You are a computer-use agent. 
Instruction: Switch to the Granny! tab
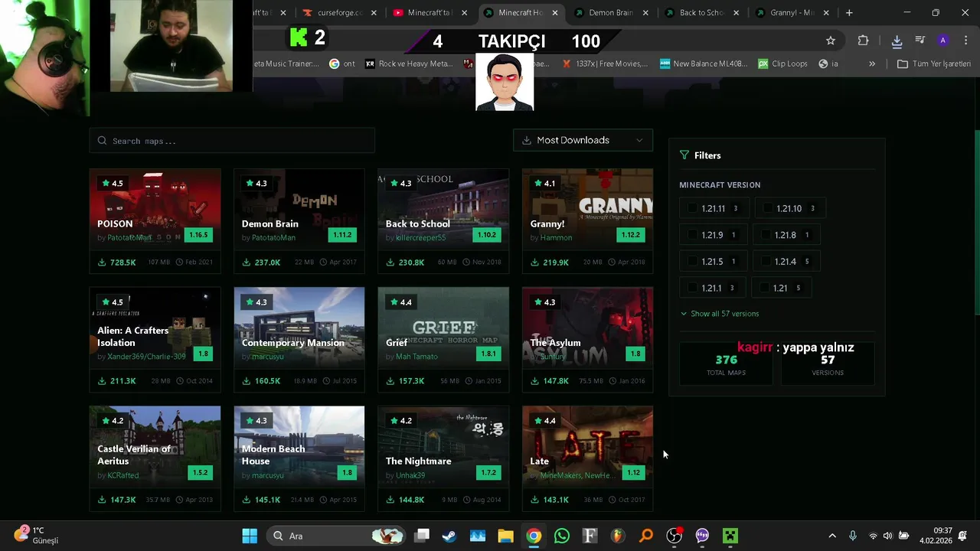pyautogui.click(x=792, y=12)
